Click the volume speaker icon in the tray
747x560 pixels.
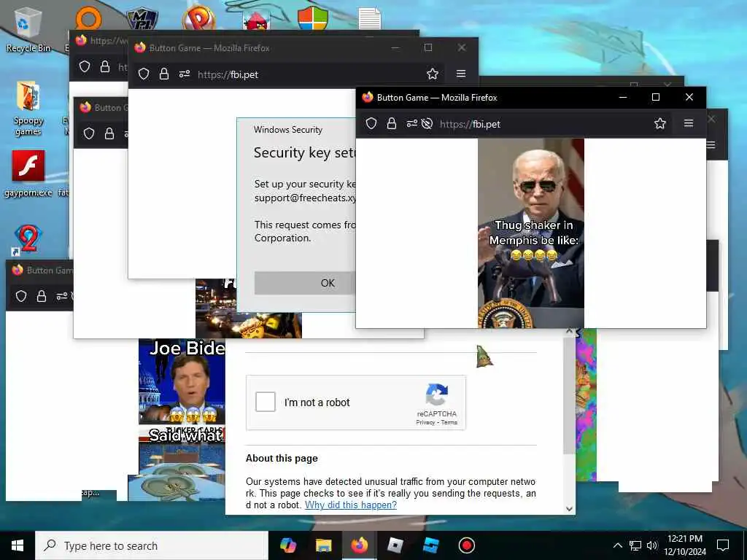point(652,545)
